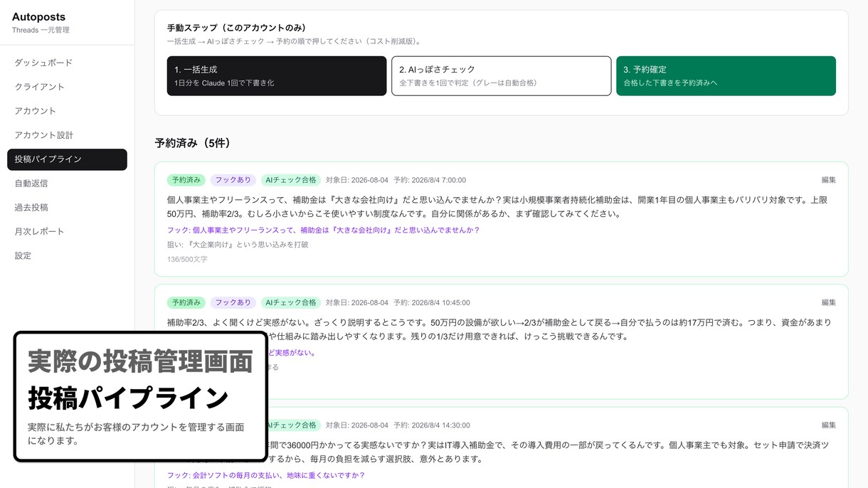This screenshot has width=868, height=488.
Task: Click the 予約済み badge on the 10:45:00 post
Action: pyautogui.click(x=186, y=302)
